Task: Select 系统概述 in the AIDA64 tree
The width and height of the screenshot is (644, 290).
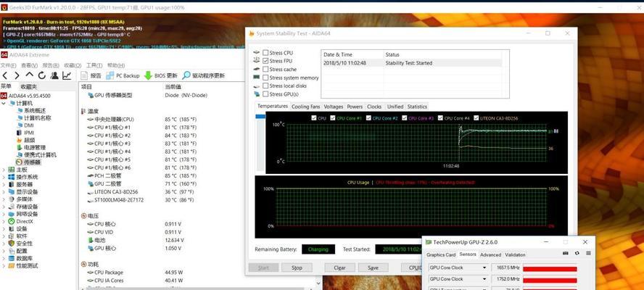Action: (x=32, y=110)
